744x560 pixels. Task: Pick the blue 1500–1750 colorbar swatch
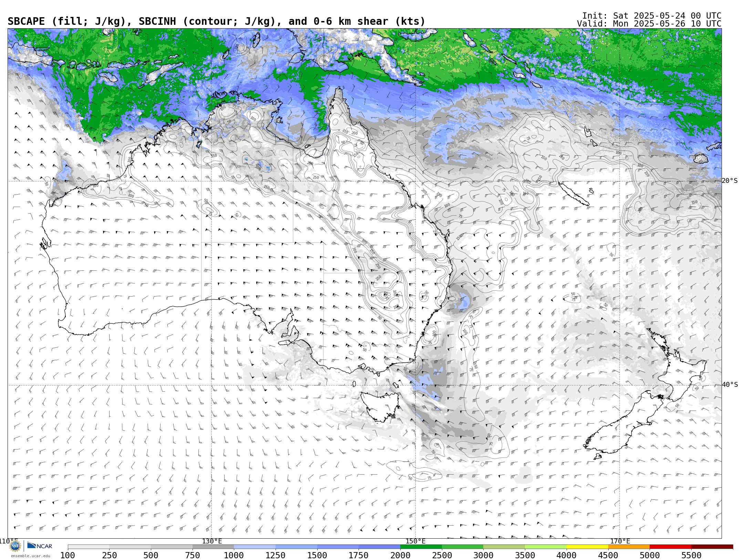(x=338, y=547)
